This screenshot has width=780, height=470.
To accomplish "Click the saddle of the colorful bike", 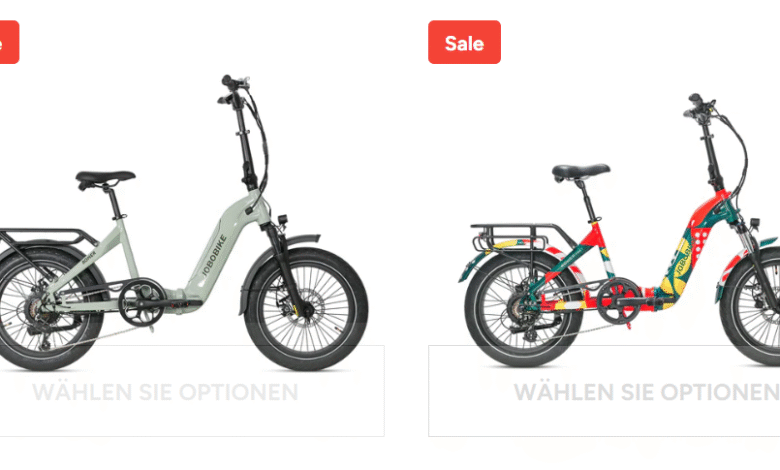I will [x=581, y=172].
